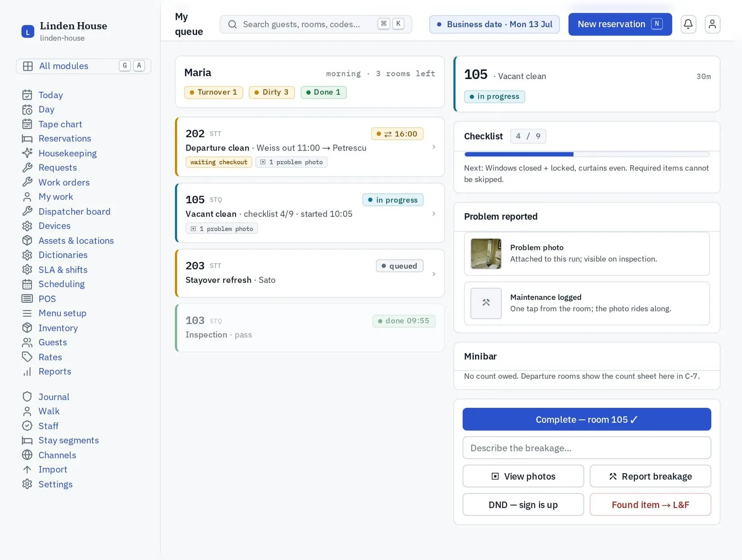Click the Maintenance logged tools icon
Screen dimensions: 742x560
pos(486,303)
